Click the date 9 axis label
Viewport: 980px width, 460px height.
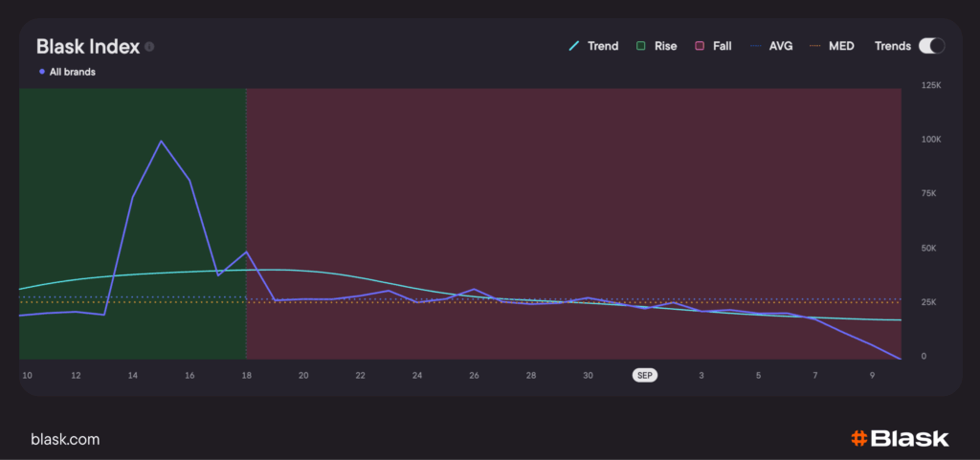pos(872,376)
